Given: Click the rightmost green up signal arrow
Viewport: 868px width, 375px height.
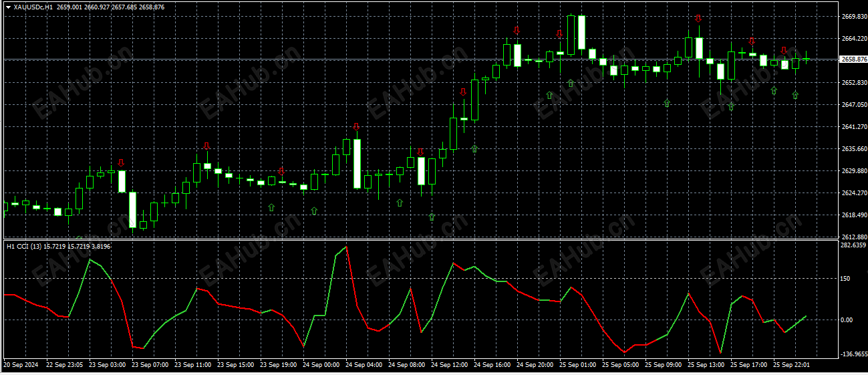Looking at the screenshot, I should coord(795,95).
